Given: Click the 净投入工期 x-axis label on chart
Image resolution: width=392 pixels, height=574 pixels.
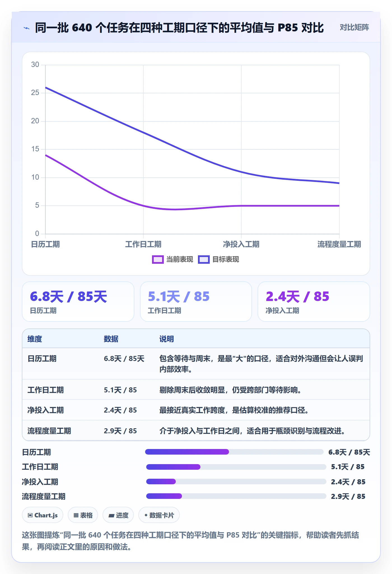Looking at the screenshot, I should coord(241,244).
